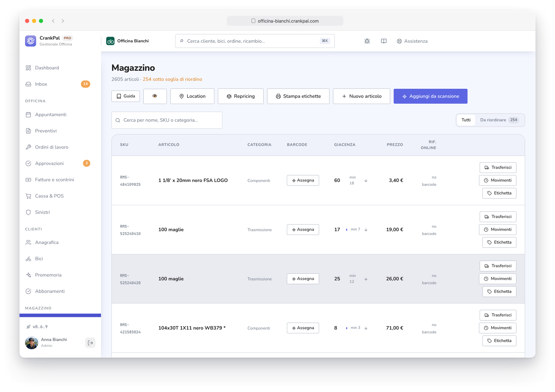
Task: Select the Tutti filter tab
Action: 466,120
